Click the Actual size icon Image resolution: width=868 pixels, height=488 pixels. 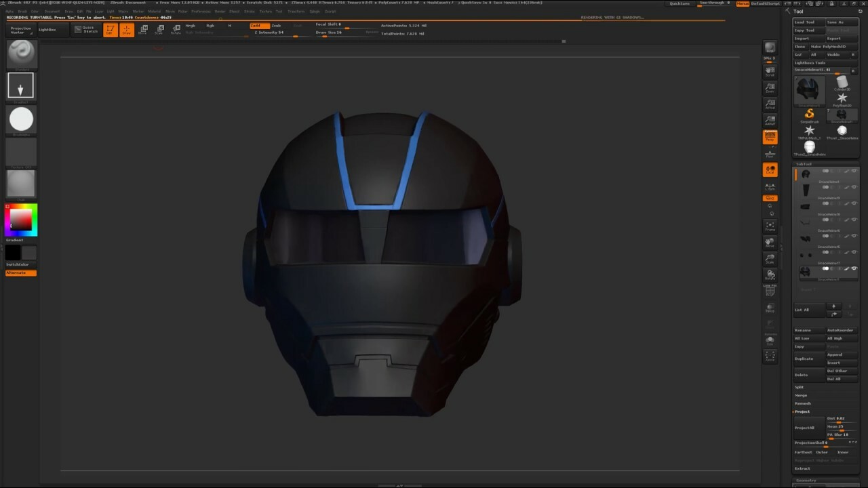(x=770, y=104)
